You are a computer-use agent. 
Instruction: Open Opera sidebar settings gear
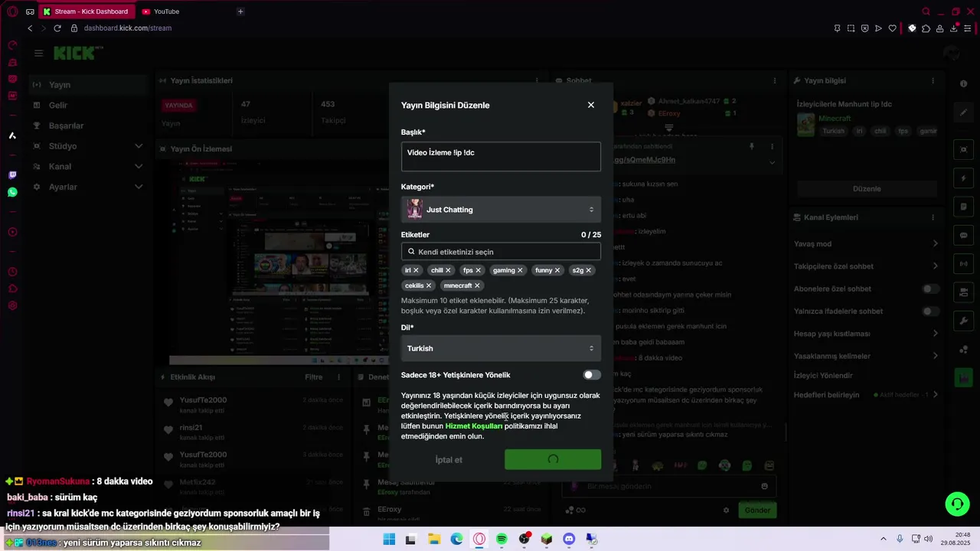click(12, 305)
